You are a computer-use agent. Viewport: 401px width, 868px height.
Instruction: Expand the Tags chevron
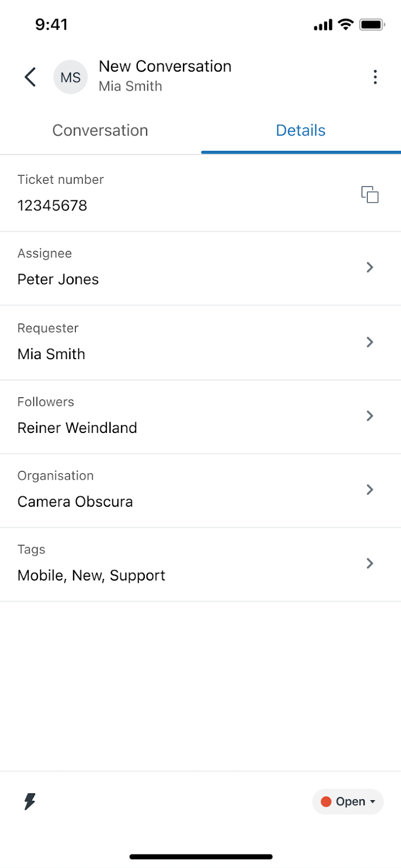click(x=370, y=563)
